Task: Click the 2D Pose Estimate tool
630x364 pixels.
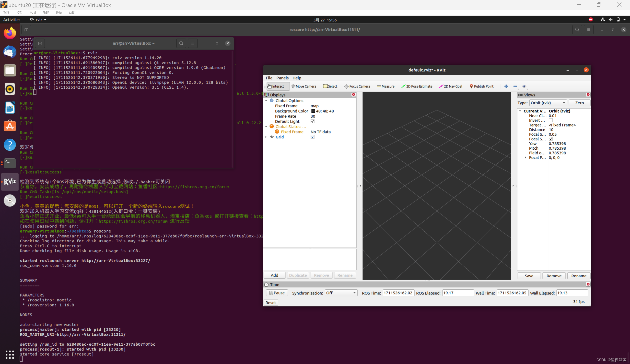Action: click(417, 86)
